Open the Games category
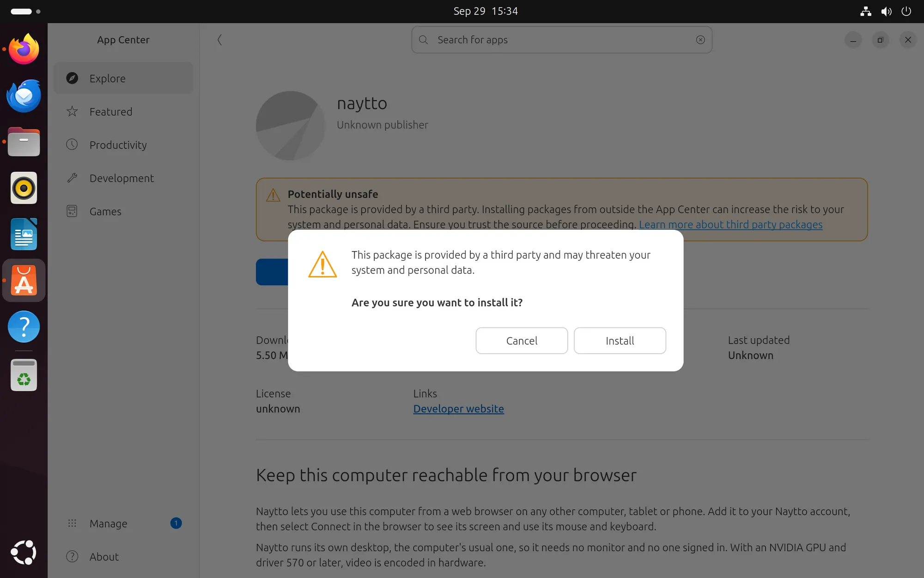 (123, 211)
